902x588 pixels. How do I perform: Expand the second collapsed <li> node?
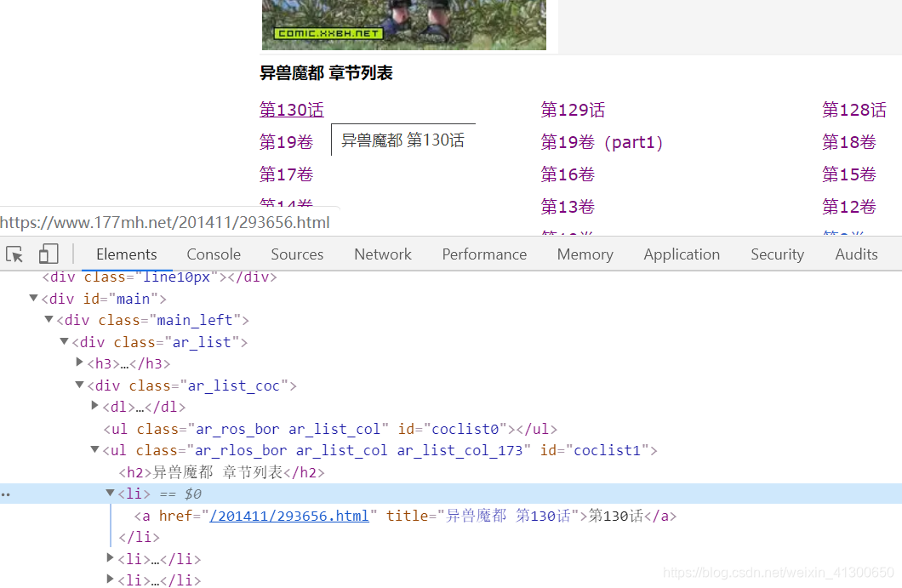click(110, 580)
